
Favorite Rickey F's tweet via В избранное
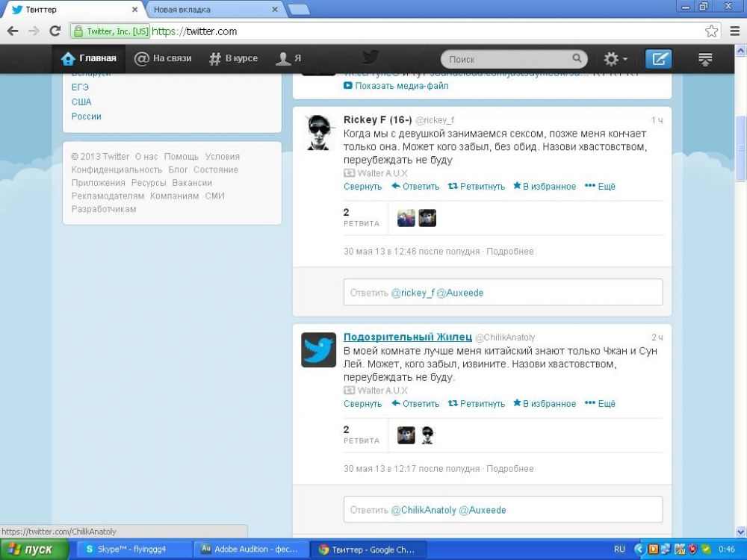coord(545,187)
